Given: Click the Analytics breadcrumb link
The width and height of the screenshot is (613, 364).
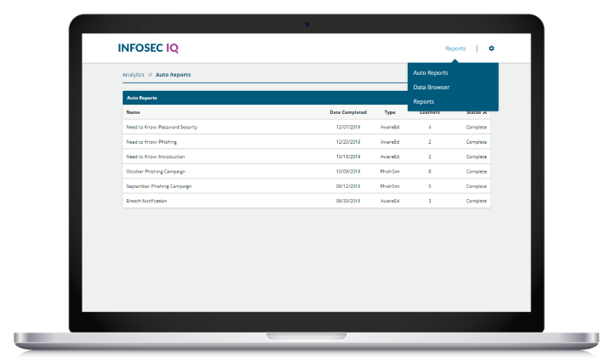Looking at the screenshot, I should tap(134, 75).
